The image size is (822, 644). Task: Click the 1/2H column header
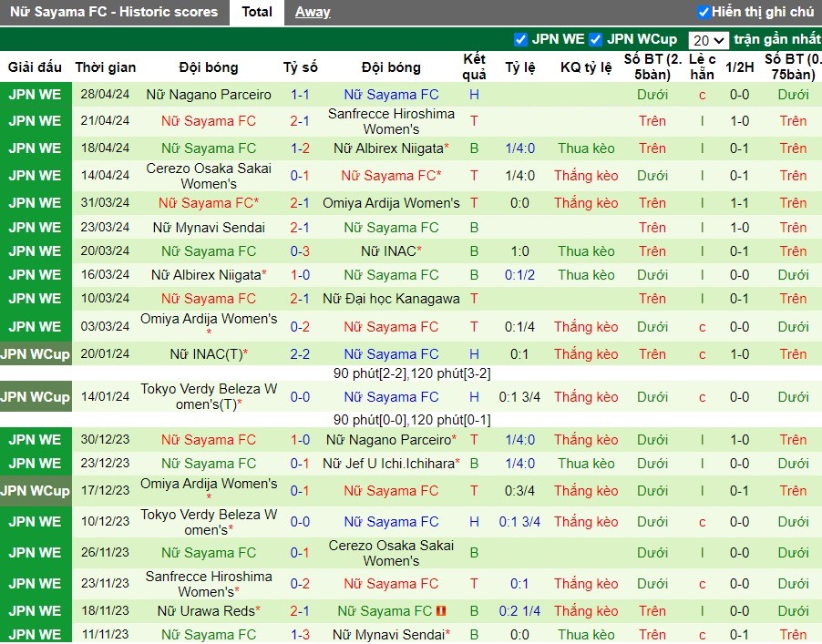(x=740, y=67)
